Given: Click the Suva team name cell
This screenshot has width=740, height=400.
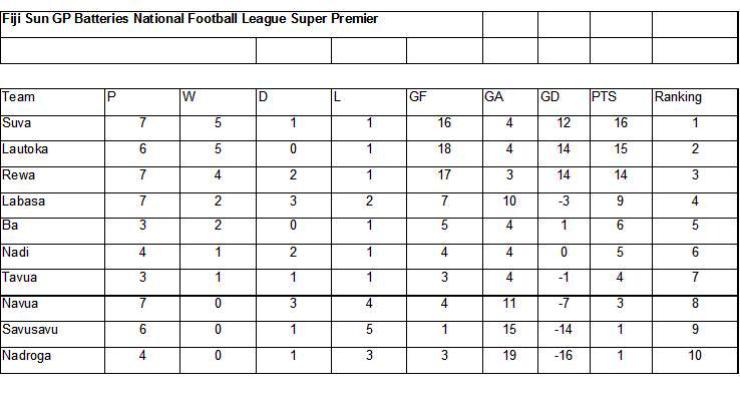Looking at the screenshot, I should click(52, 127).
